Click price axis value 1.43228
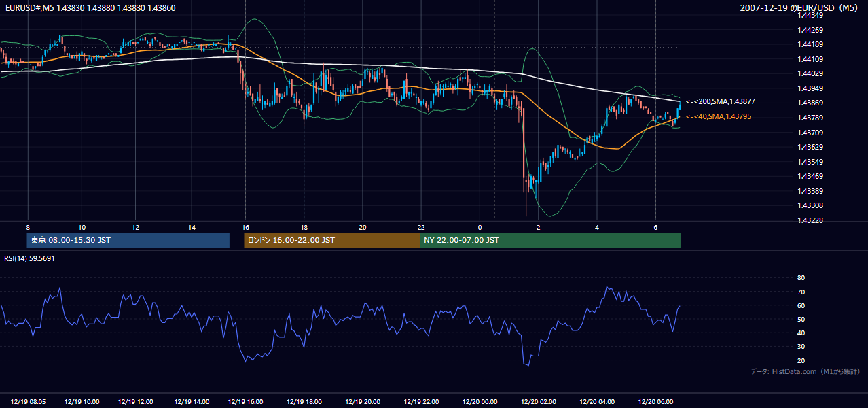Image resolution: width=868 pixels, height=408 pixels. coord(810,220)
